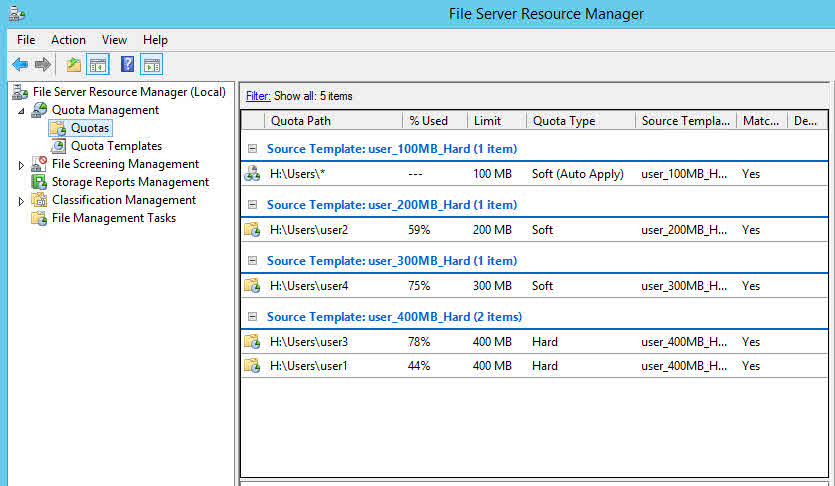Sort by the Source Template column header
Screen dimensions: 835x486
pos(685,121)
